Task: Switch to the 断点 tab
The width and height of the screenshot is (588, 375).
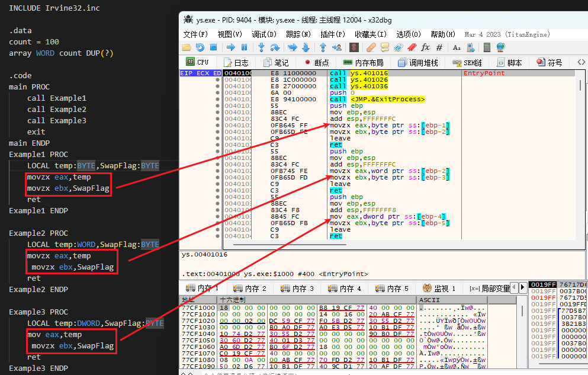Action: (x=317, y=63)
